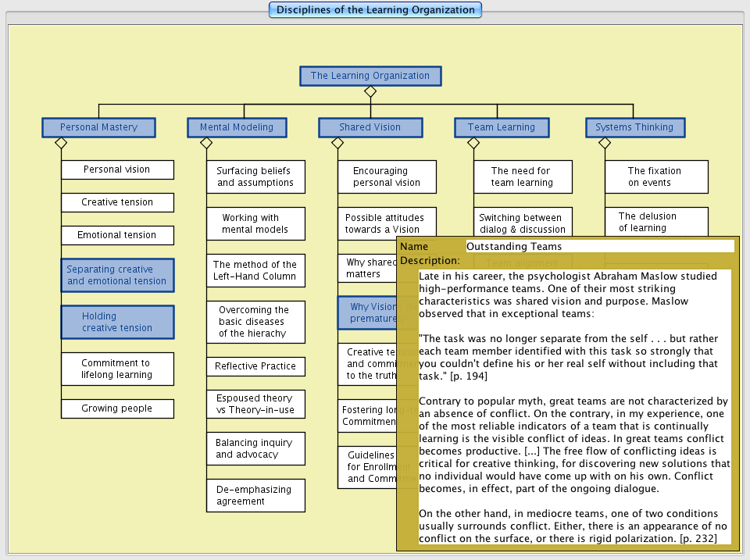
Task: Open the Systems Thinking node
Action: pos(634,127)
